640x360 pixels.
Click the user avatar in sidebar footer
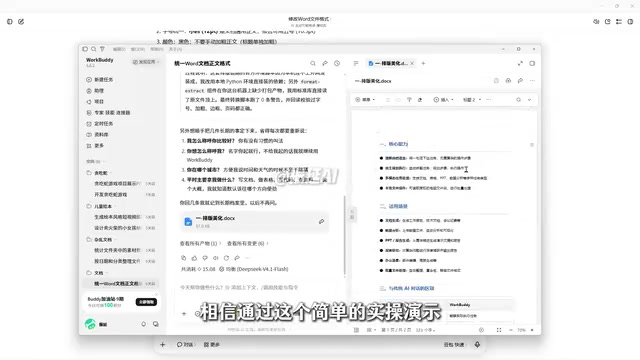90,324
